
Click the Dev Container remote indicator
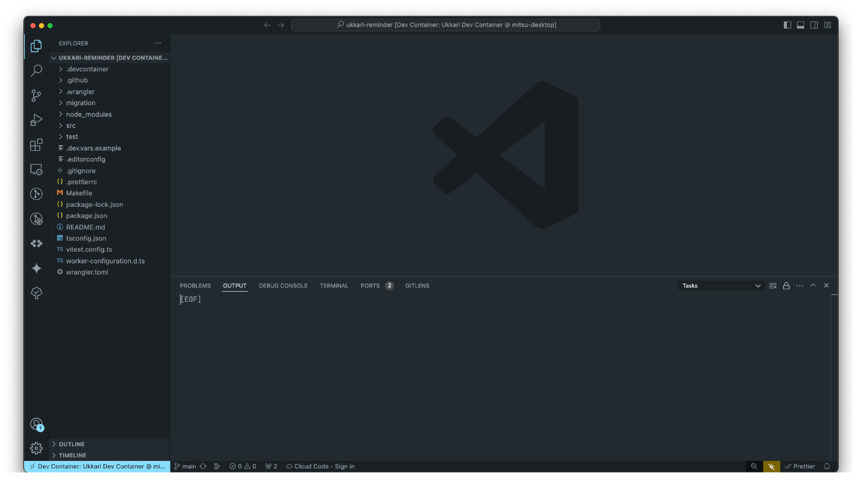click(97, 466)
